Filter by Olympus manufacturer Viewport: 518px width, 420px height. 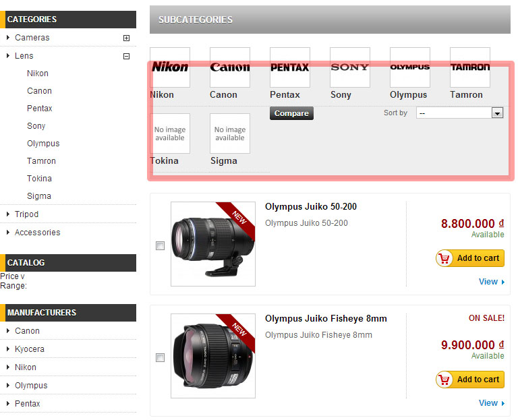tap(31, 386)
